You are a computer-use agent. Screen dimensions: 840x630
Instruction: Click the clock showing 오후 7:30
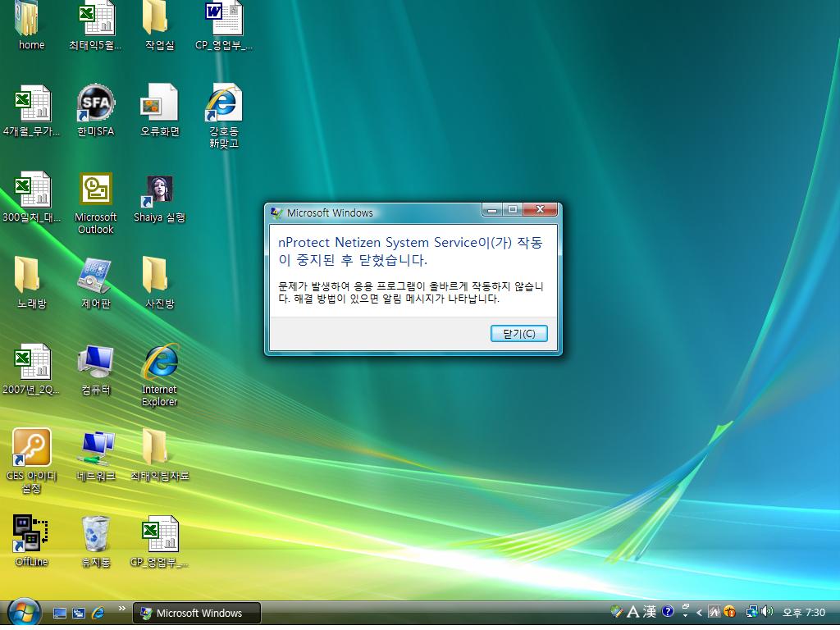click(x=804, y=612)
